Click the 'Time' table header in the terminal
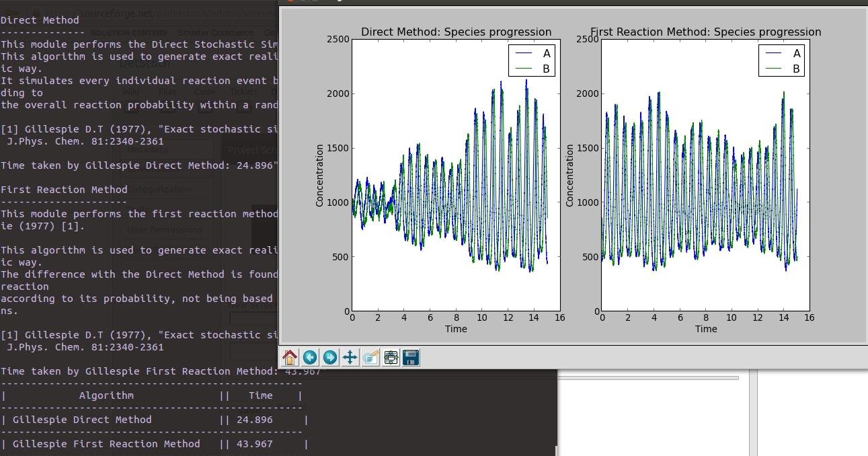Screen dimensions: 868x456 point(260,395)
